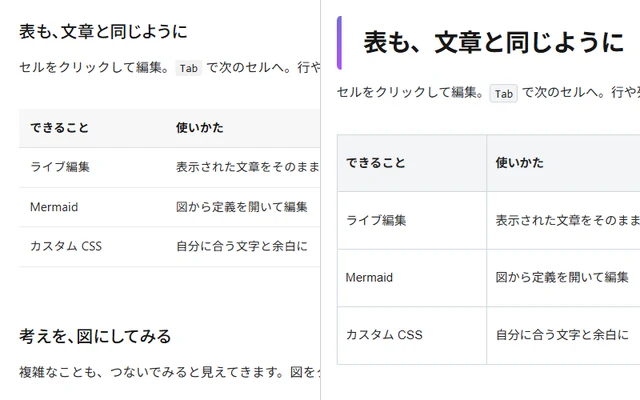Click right cell 表示された文章をそのまま
Viewport: 640px width, 400px height.
point(568,220)
